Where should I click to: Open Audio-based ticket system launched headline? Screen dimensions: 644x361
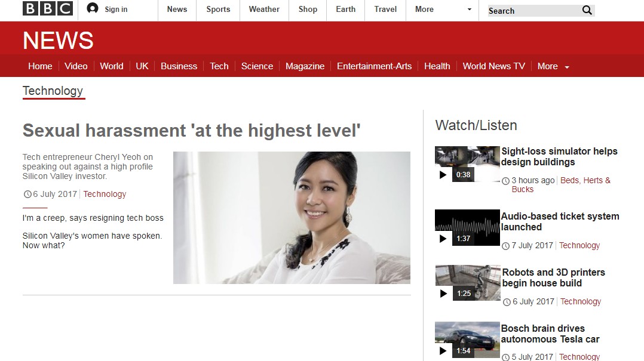[x=560, y=221]
